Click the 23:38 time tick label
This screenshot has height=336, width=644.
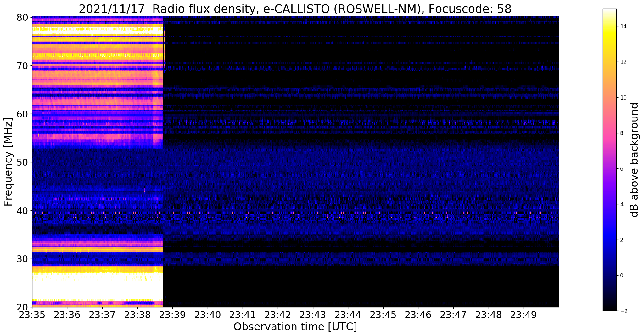[x=137, y=315]
